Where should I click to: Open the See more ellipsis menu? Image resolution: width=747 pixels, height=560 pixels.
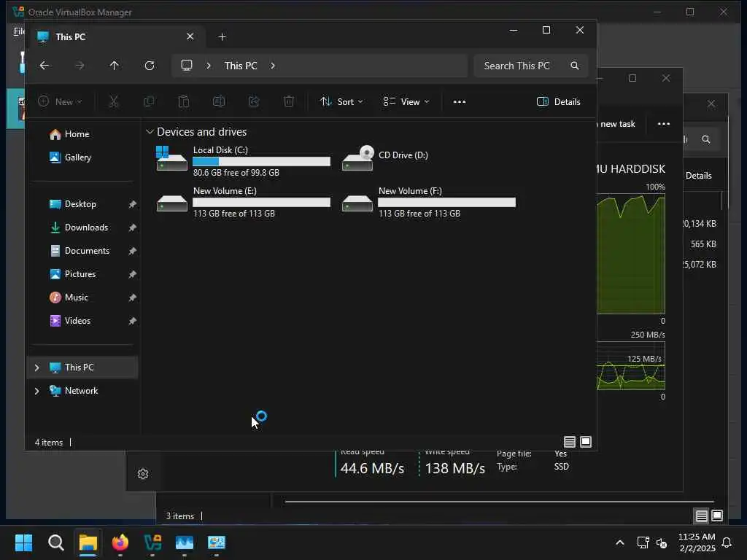point(460,102)
